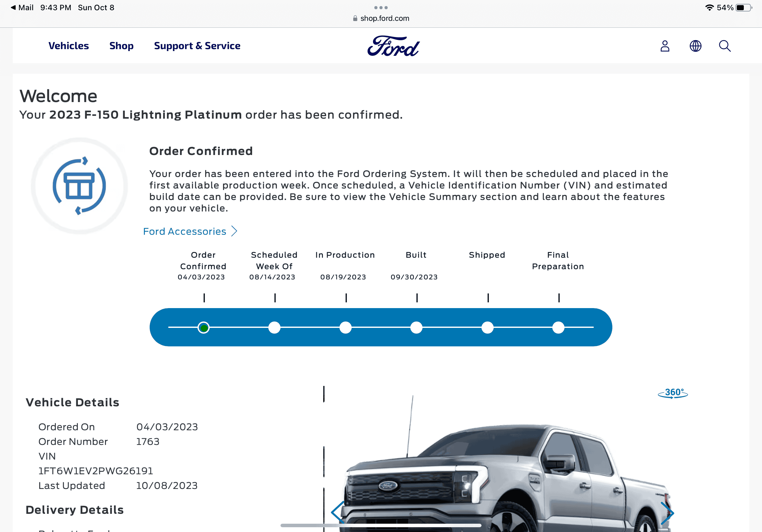
Task: Select the Final Preparation progress dot
Action: (x=558, y=328)
